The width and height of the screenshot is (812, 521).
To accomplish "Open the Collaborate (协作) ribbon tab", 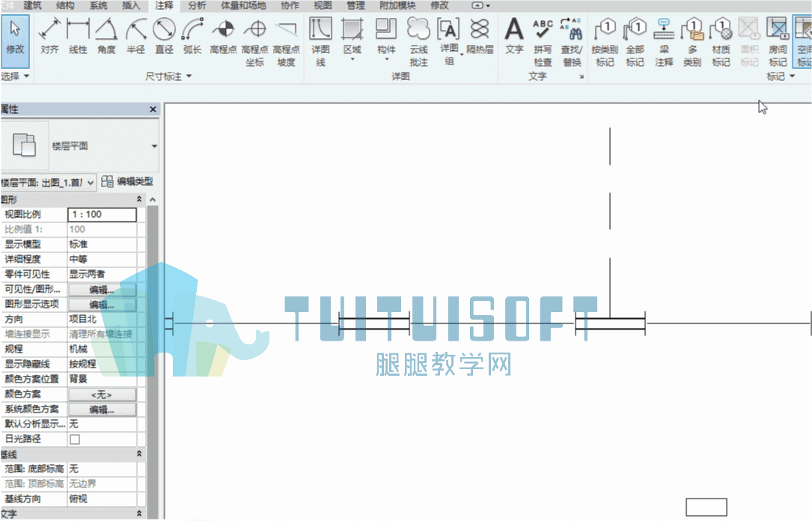I will 290,6.
